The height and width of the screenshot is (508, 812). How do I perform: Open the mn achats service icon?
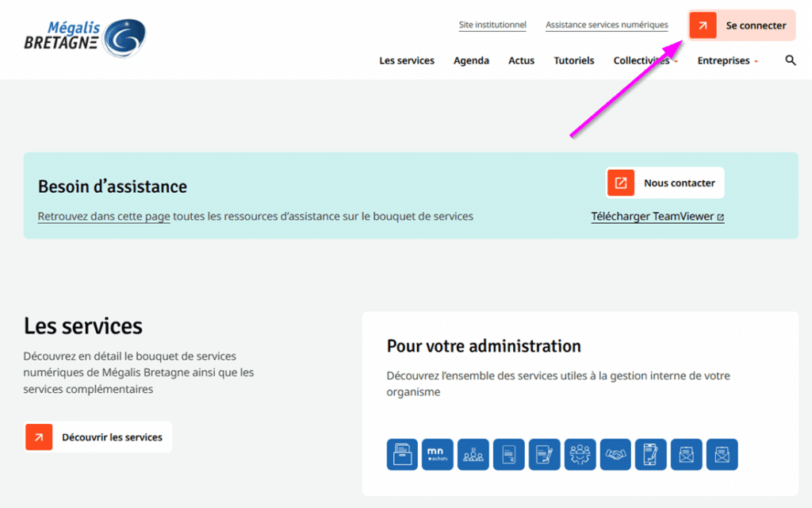[438, 455]
